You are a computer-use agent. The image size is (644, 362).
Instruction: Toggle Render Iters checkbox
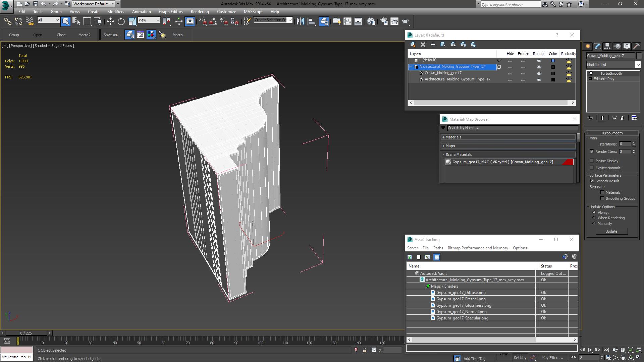(x=592, y=152)
